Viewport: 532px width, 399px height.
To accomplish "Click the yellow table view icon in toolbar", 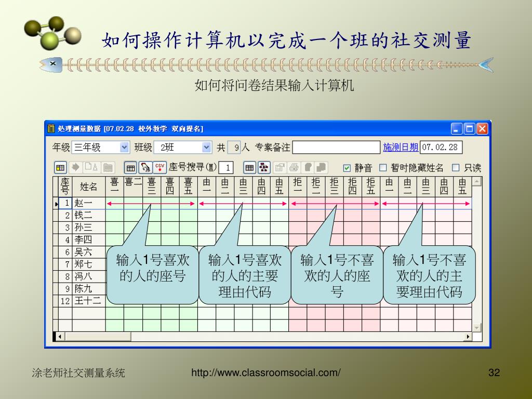I will click(x=60, y=168).
